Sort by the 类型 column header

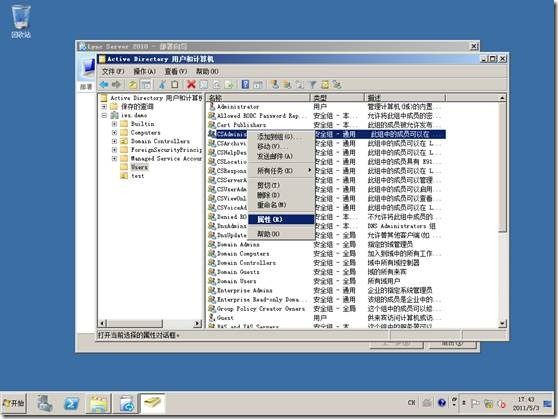point(337,98)
